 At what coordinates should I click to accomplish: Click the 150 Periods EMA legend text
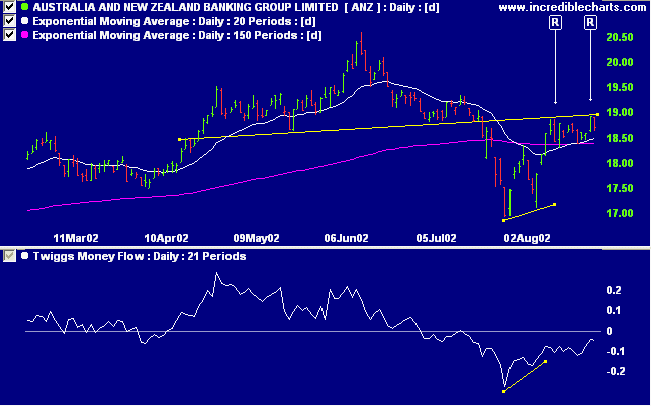click(177, 35)
